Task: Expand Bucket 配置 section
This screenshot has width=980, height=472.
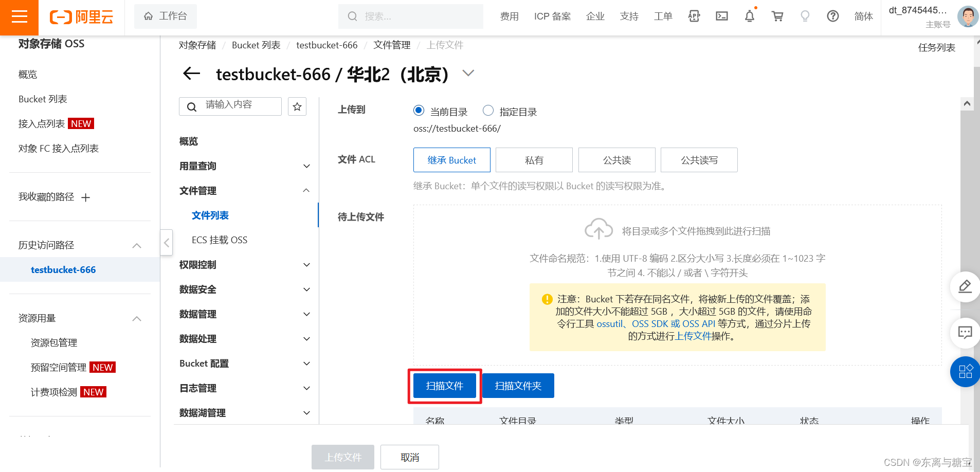Action: click(x=245, y=364)
